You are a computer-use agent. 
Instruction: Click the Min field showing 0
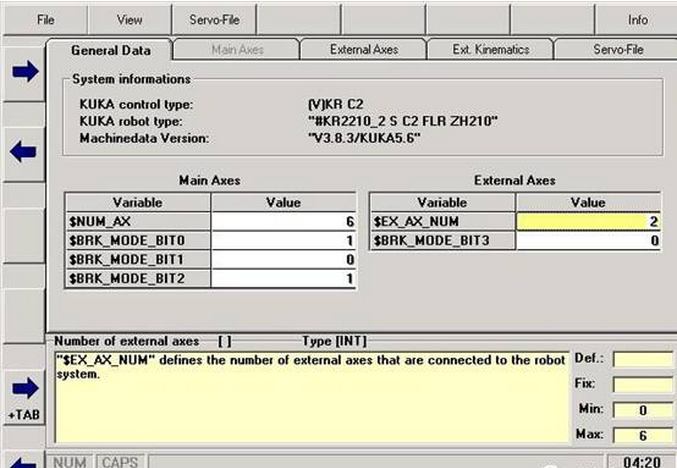[642, 410]
